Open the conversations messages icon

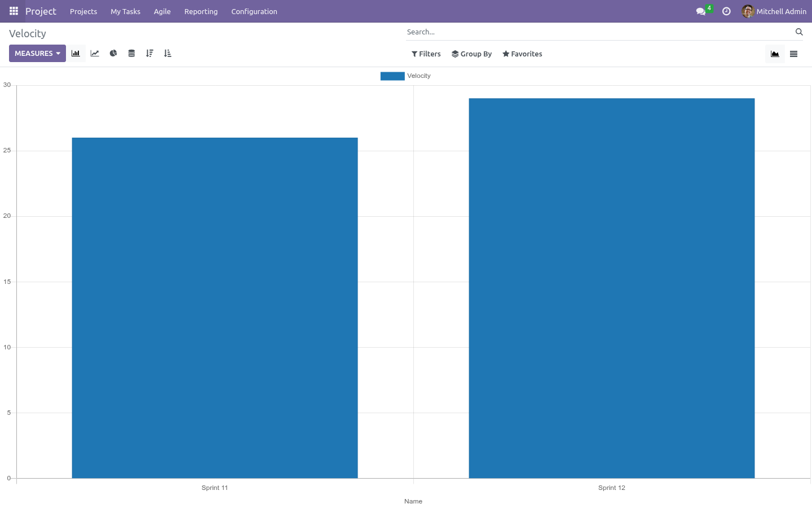click(701, 11)
